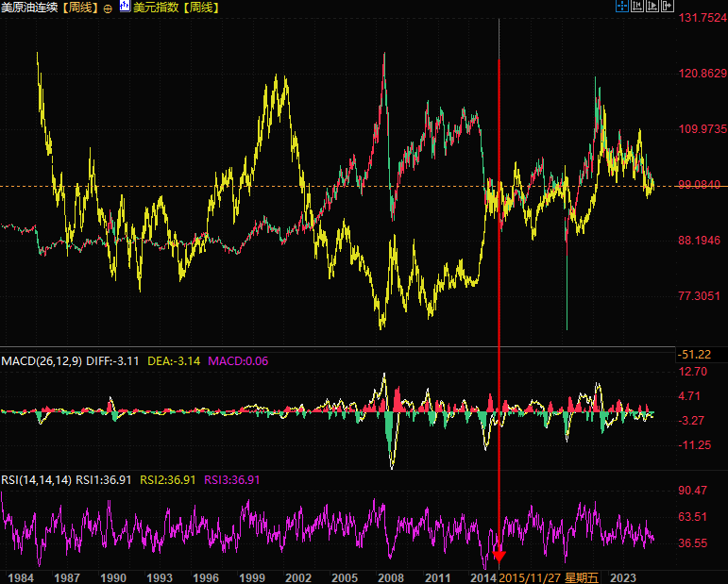Click the blue overlay icon before 美元指数
The height and width of the screenshot is (584, 728).
point(124,8)
